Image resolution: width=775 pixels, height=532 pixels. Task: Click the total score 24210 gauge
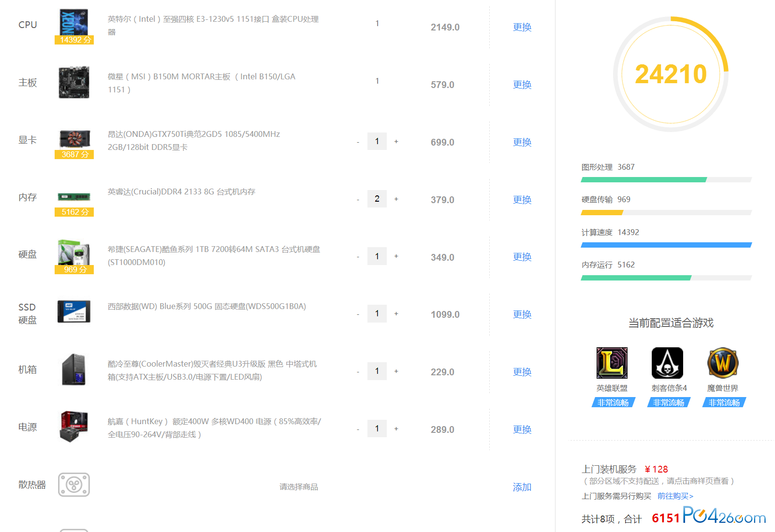pos(671,74)
